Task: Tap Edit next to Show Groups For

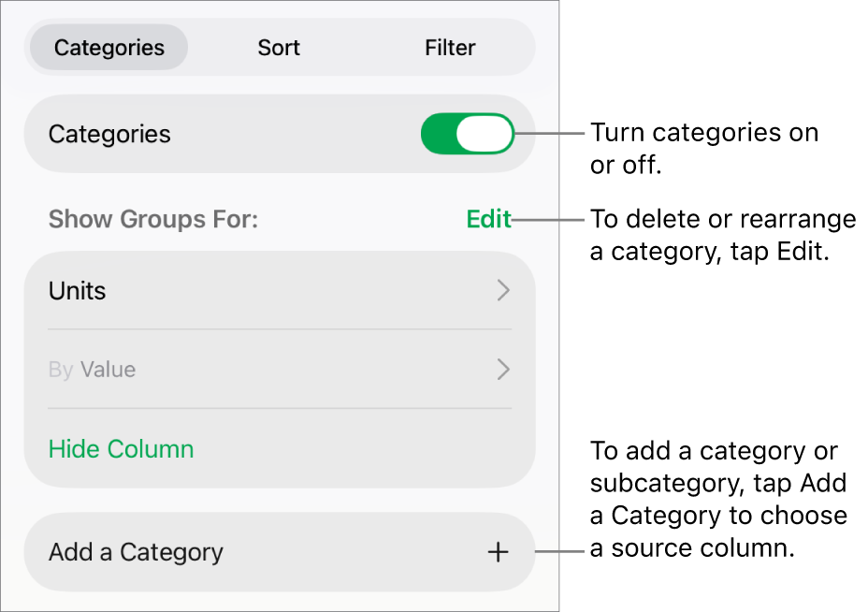Action: tap(488, 218)
